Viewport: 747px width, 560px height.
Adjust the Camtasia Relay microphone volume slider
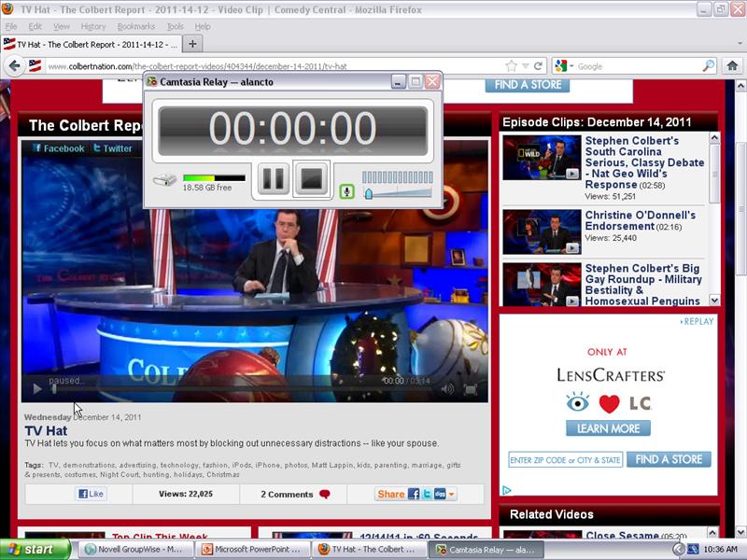tap(368, 193)
